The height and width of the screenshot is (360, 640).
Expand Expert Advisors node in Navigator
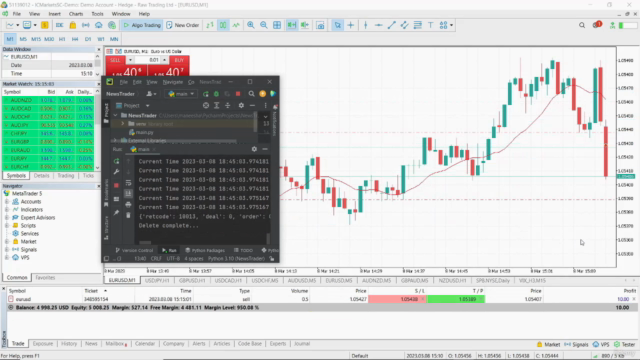7,218
